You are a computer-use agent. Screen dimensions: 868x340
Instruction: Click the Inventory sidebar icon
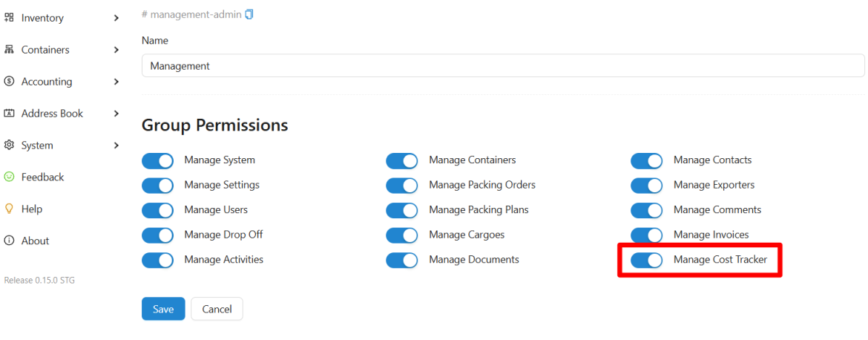[9, 18]
